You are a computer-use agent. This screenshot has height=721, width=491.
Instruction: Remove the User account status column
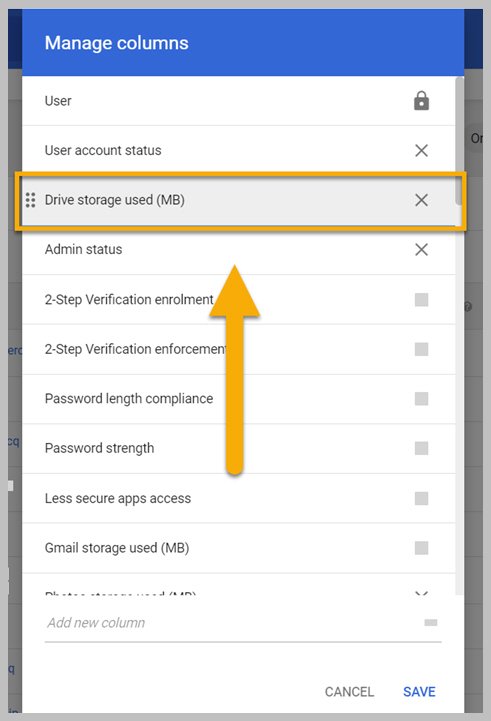[421, 150]
